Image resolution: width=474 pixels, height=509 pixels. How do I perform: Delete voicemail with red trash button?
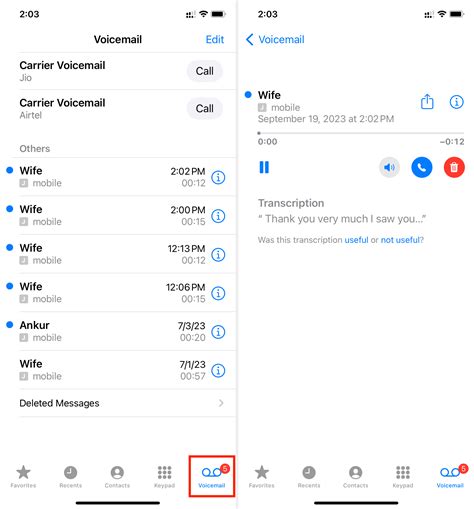(454, 167)
